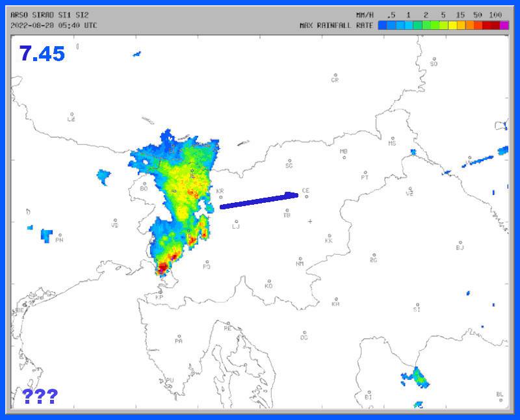Click the yellow legend color swatch
The image size is (520, 420).
[452, 25]
